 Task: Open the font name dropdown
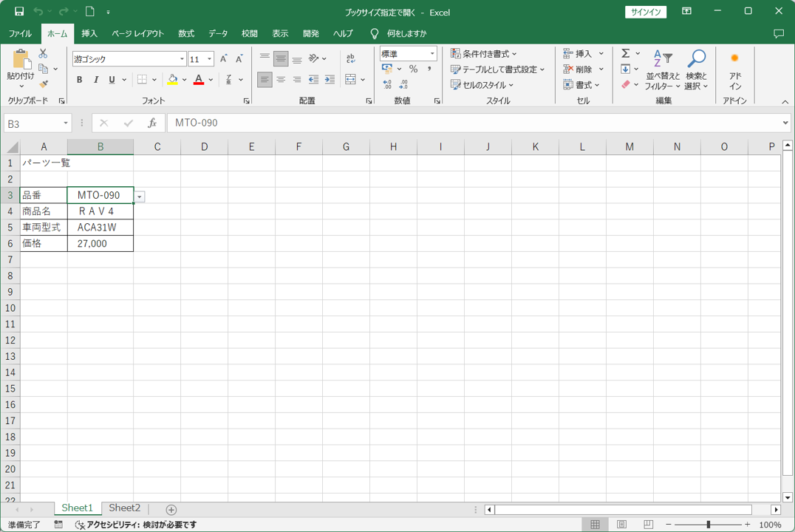pos(182,59)
